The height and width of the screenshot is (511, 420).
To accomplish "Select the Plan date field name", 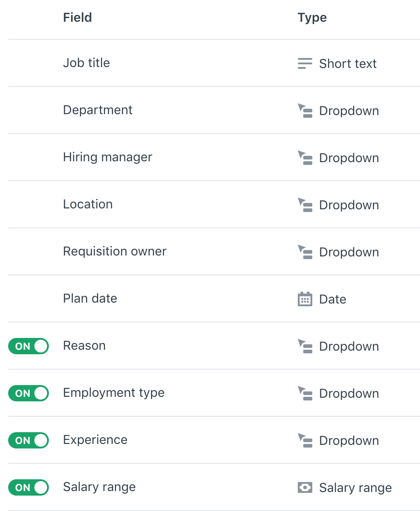I will click(x=90, y=299).
